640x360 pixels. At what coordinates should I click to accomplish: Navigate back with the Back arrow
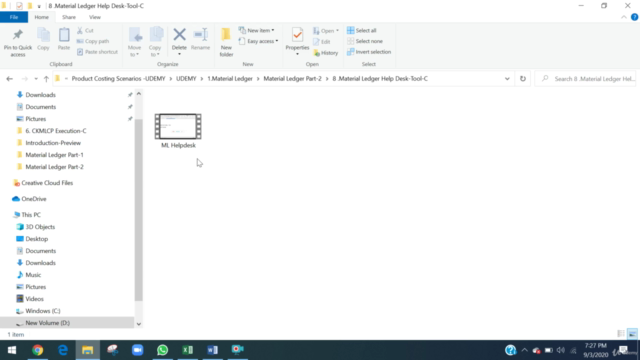point(10,79)
